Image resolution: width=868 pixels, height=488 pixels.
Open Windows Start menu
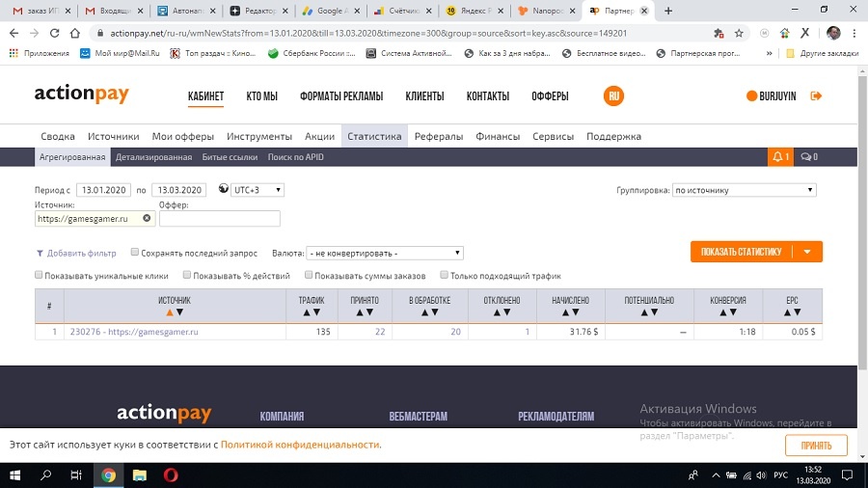pos(14,475)
